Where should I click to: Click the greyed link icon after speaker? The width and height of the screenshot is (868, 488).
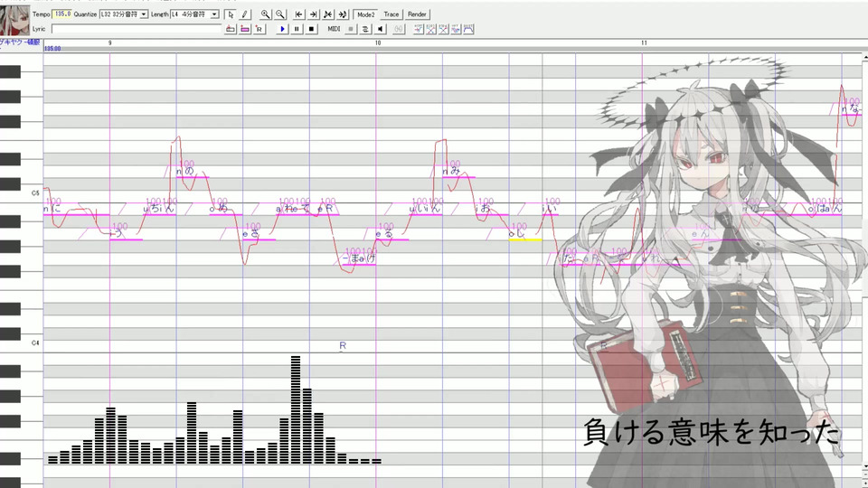[x=399, y=29]
